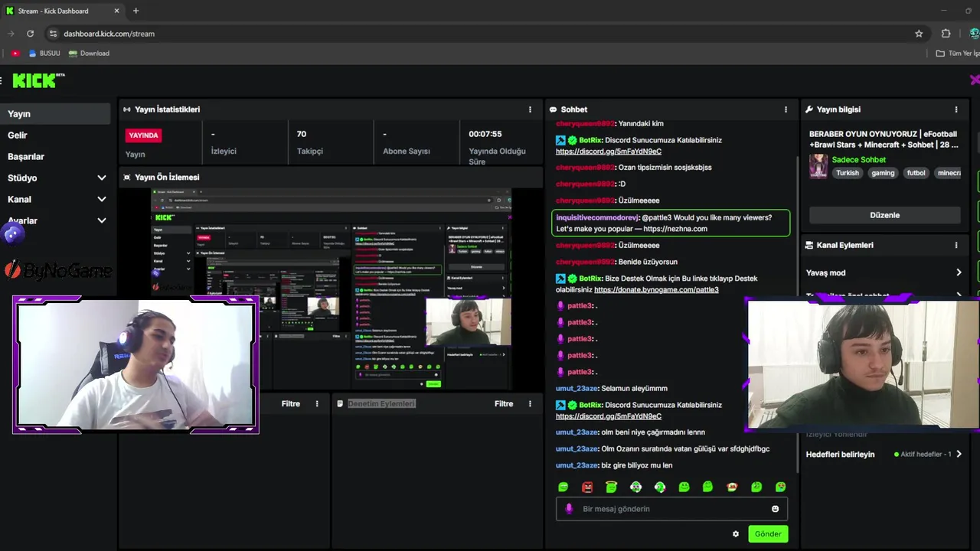This screenshot has height=551, width=980.
Task: Click the Kick logo
Action: pos(38,80)
